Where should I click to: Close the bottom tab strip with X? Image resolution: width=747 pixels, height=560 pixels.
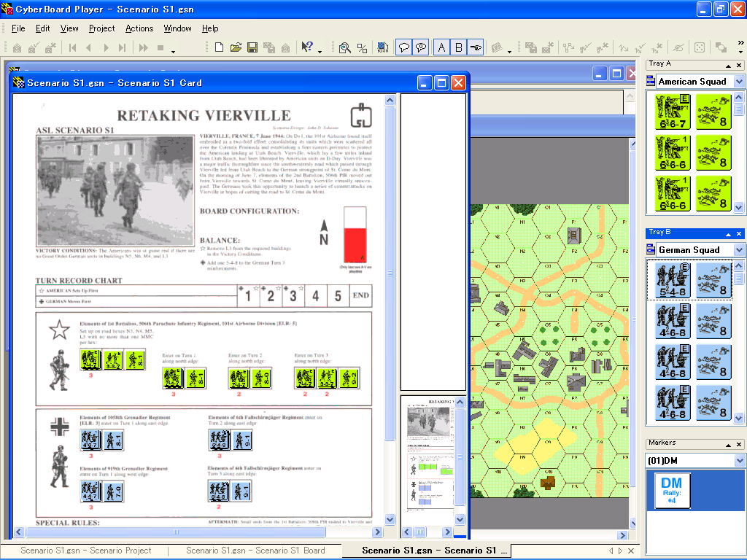[631, 551]
